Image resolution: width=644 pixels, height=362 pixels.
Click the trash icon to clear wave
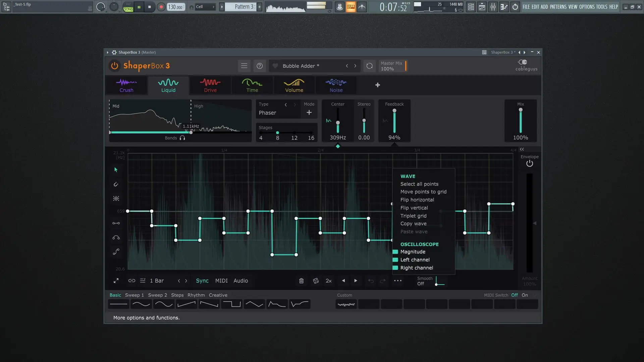tap(301, 281)
